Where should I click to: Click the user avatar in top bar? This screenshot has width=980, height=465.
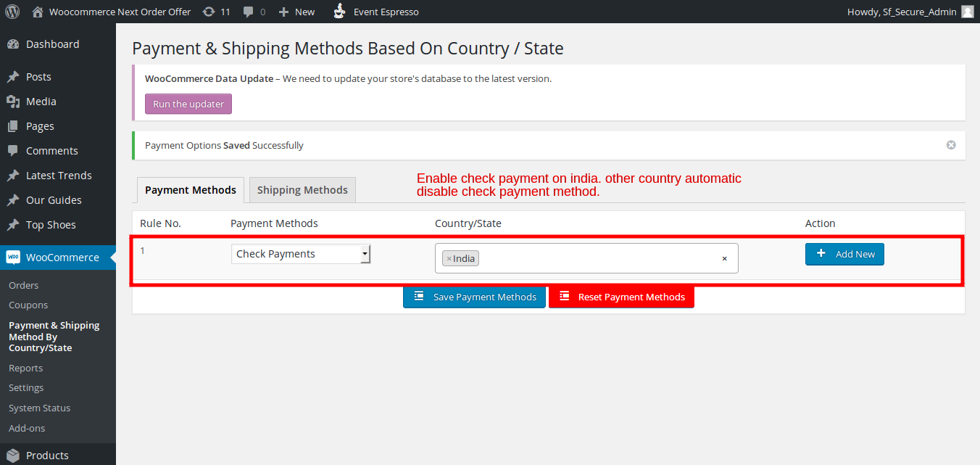[x=967, y=12]
